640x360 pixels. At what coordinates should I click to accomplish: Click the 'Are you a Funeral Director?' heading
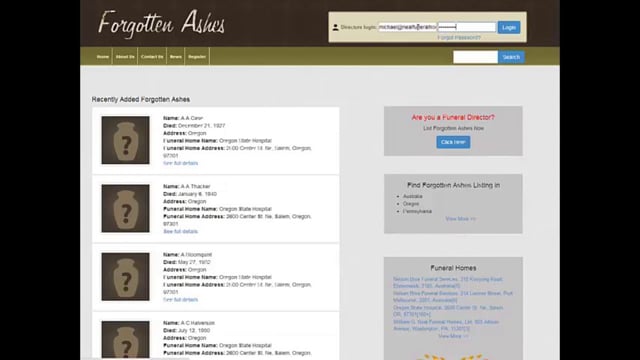pyautogui.click(x=453, y=118)
